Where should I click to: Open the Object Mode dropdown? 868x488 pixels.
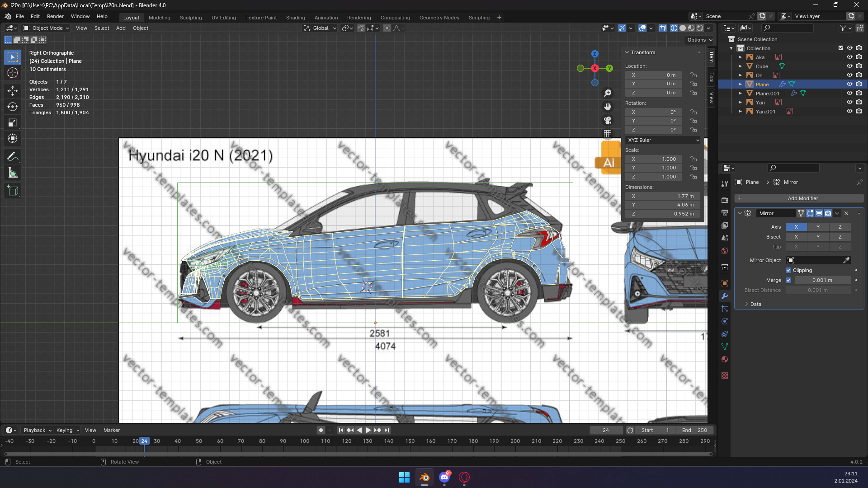[47, 28]
